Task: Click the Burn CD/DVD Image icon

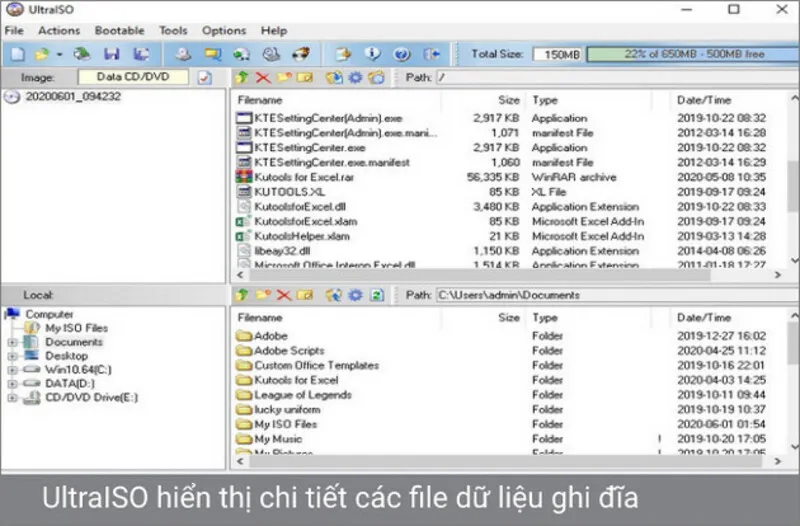Action: point(301,54)
